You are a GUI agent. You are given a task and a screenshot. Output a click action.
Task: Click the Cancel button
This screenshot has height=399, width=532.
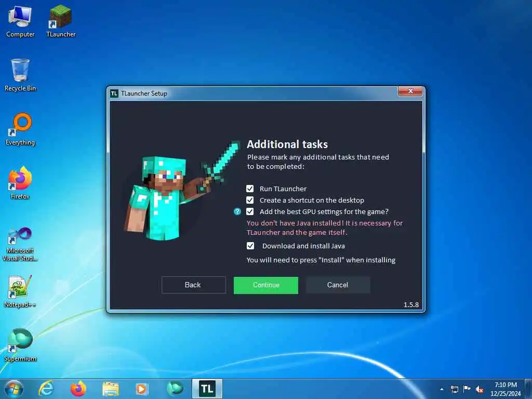338,285
